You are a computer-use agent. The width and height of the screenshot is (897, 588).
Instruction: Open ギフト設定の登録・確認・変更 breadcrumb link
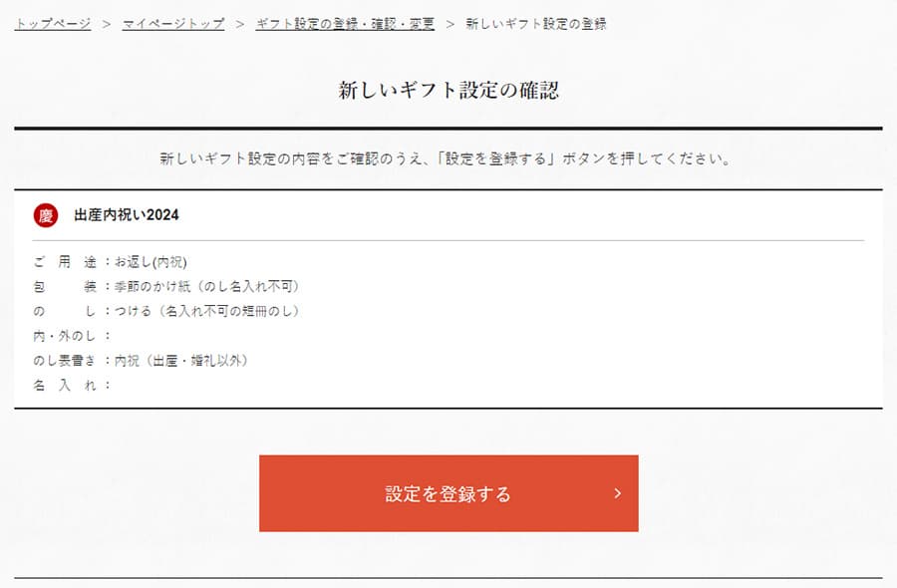[345, 24]
